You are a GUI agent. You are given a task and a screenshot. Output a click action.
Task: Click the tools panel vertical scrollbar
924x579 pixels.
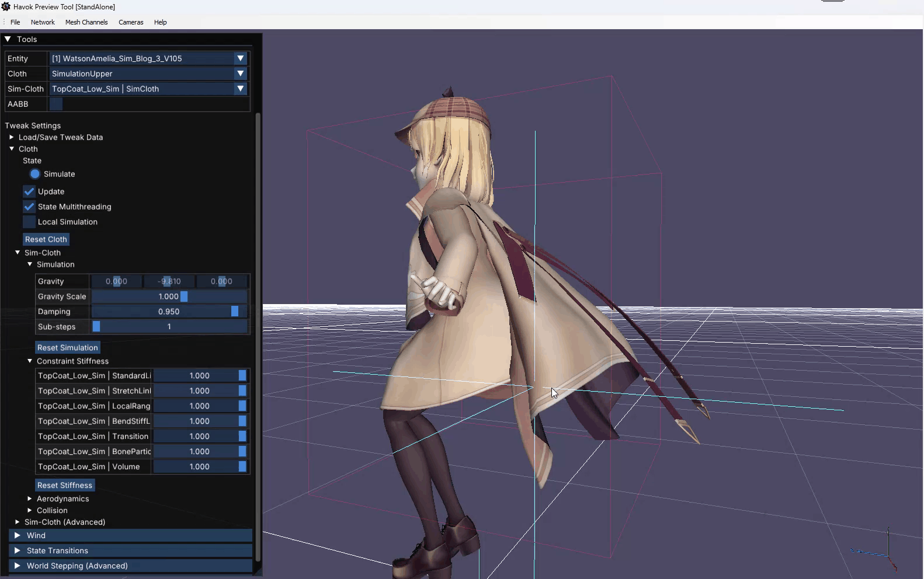coord(258,339)
